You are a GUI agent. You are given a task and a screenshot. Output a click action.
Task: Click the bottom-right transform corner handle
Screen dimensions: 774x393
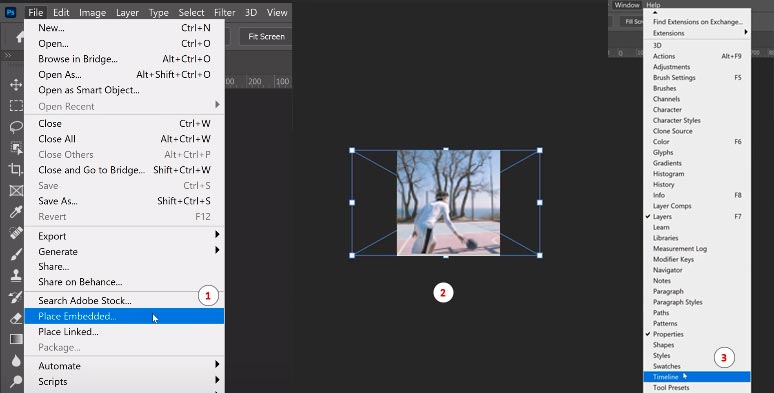(540, 255)
